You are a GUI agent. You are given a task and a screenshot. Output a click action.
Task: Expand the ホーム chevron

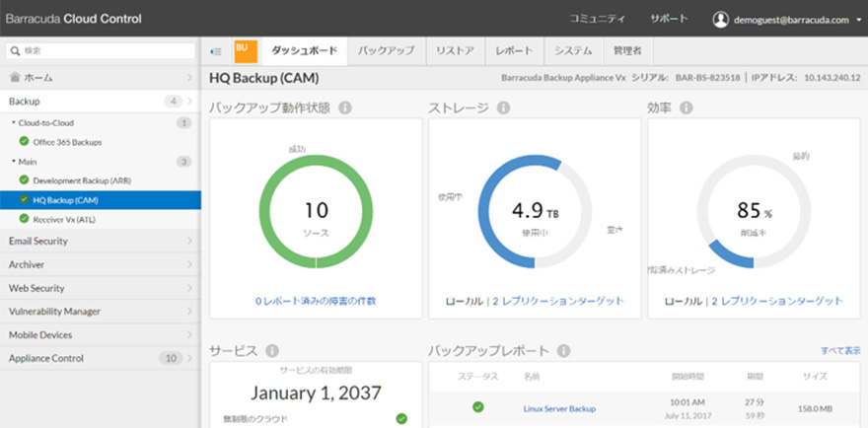tap(189, 78)
